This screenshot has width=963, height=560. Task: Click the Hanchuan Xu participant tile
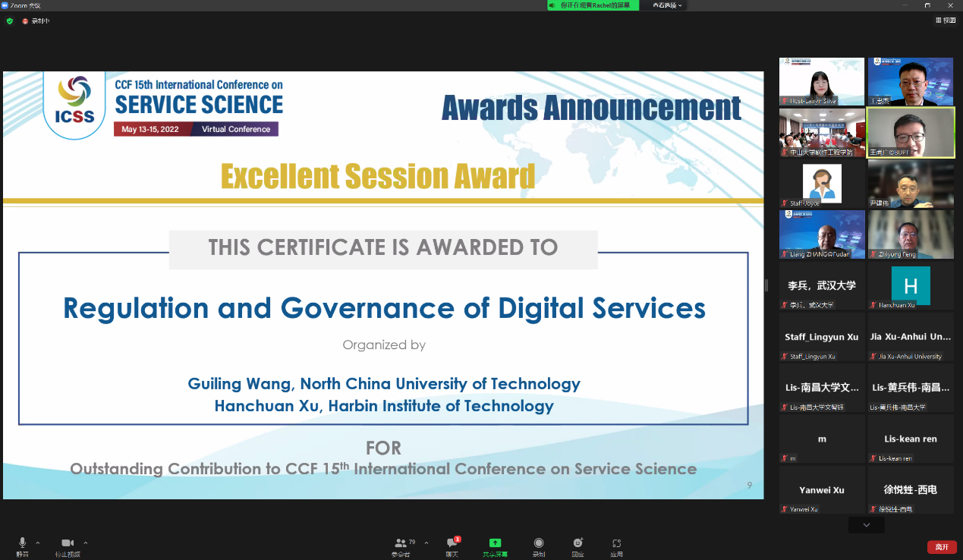tap(911, 286)
